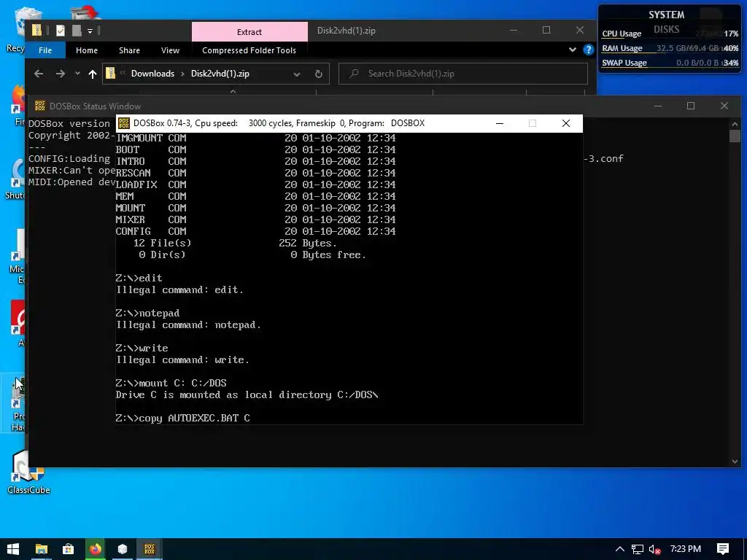Open Microsoft Store from the taskbar

point(68,549)
